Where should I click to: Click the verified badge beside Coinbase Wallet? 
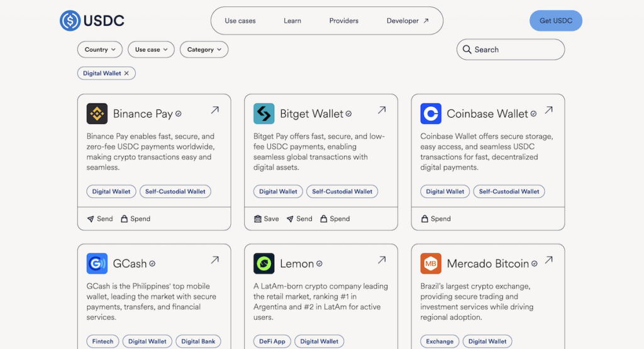(533, 114)
